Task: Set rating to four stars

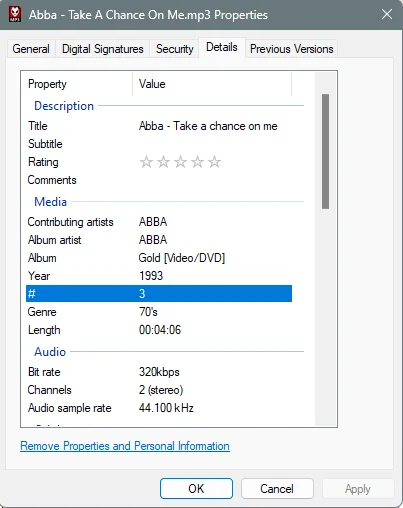Action: pos(197,162)
